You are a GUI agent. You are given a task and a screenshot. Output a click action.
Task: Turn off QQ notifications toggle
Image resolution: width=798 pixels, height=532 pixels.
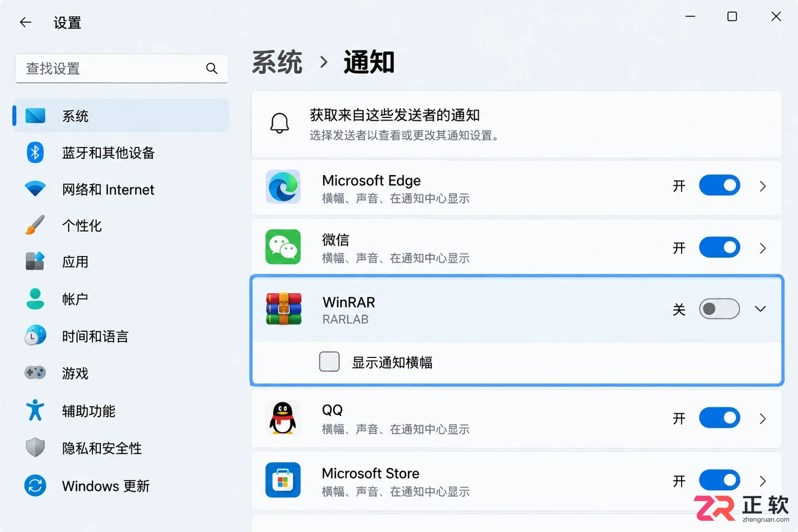[719, 418]
